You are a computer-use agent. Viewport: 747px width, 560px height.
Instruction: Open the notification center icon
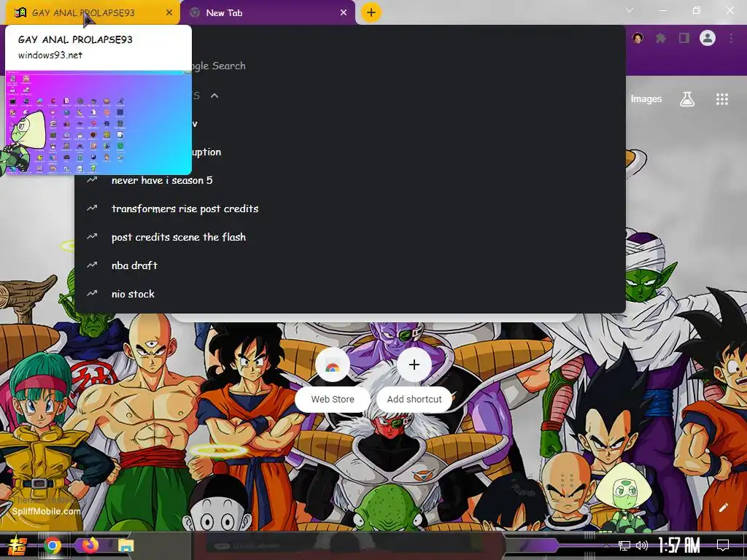click(723, 545)
